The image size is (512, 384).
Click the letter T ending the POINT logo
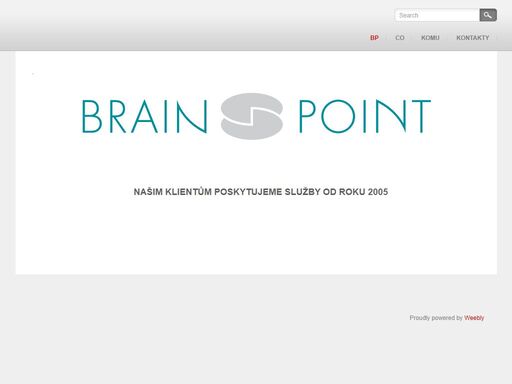[x=421, y=116]
